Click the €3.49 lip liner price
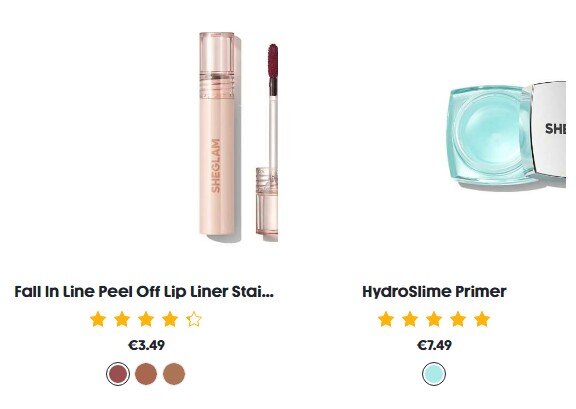576x409 pixels. point(146,345)
